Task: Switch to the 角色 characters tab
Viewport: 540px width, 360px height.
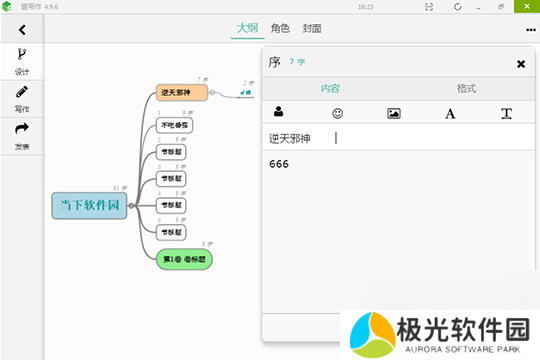Action: [x=280, y=28]
